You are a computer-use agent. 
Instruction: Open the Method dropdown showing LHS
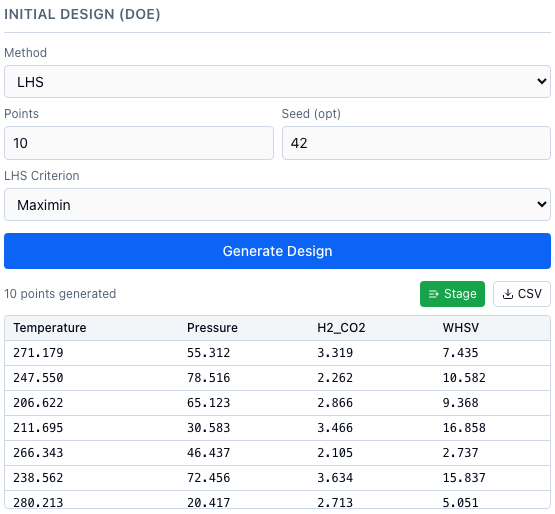tap(277, 81)
